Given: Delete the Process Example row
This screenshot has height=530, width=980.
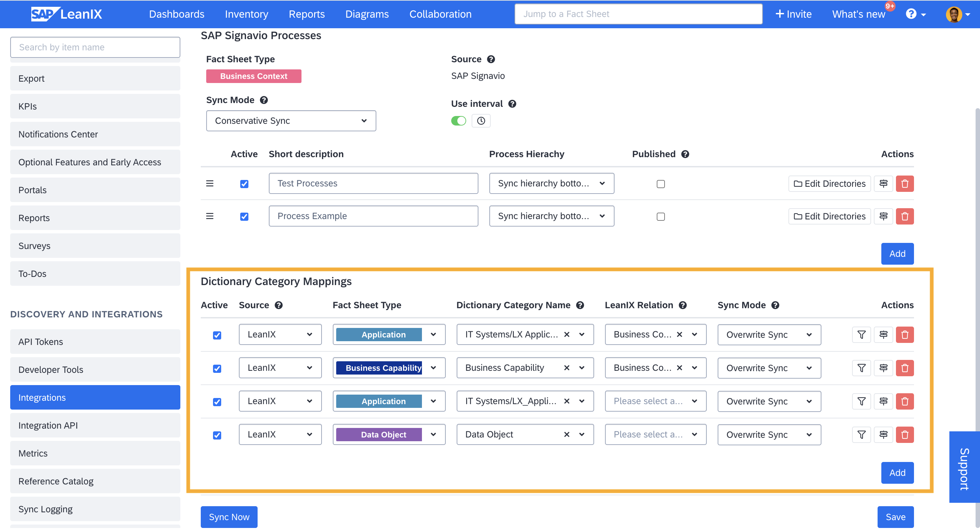Looking at the screenshot, I should 904,216.
